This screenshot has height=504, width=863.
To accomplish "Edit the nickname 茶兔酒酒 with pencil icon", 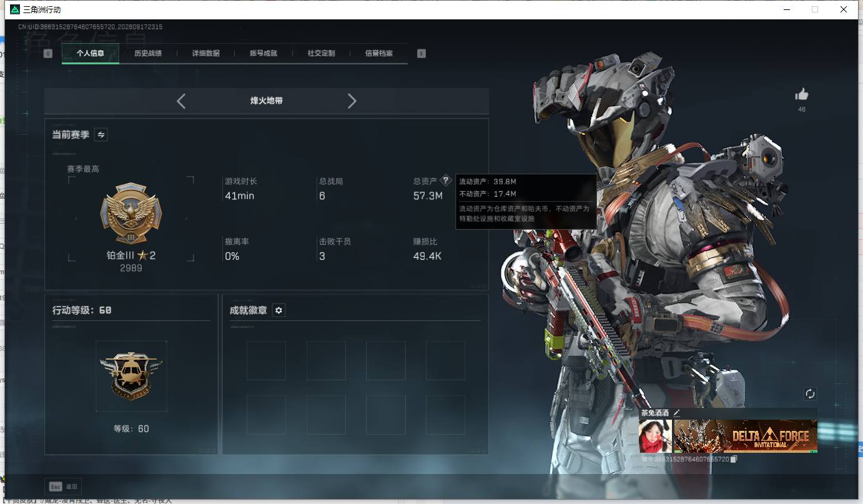I will (676, 413).
